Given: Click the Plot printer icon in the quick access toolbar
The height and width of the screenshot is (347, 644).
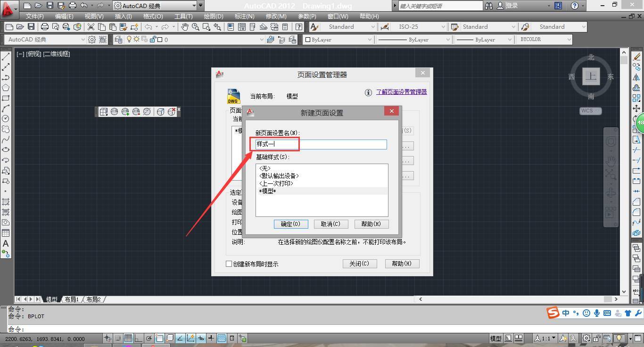Looking at the screenshot, I should point(73,6).
